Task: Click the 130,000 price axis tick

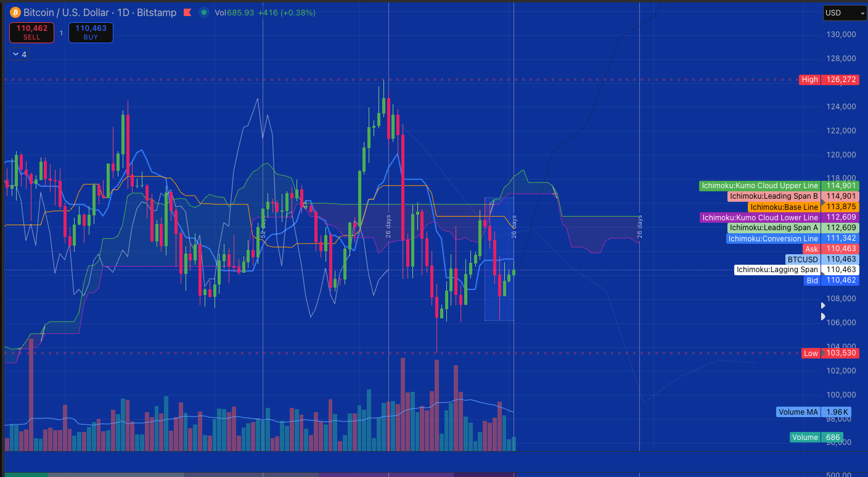Action: 841,35
